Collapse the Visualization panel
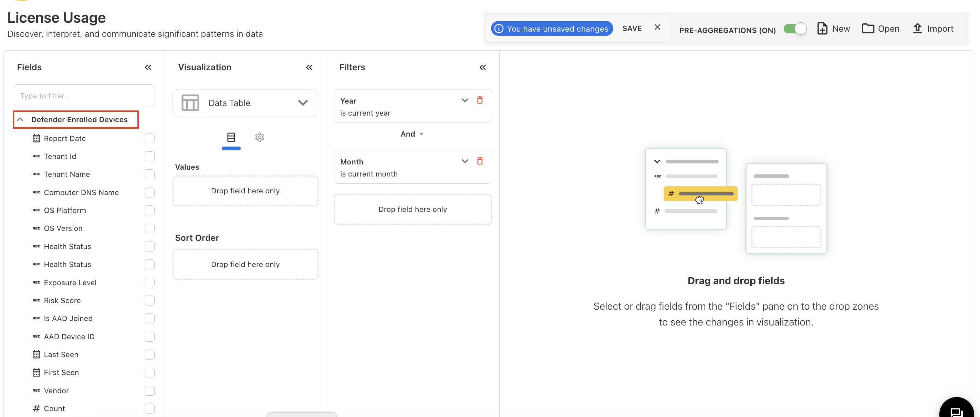This screenshot has height=417, width=980. (309, 67)
